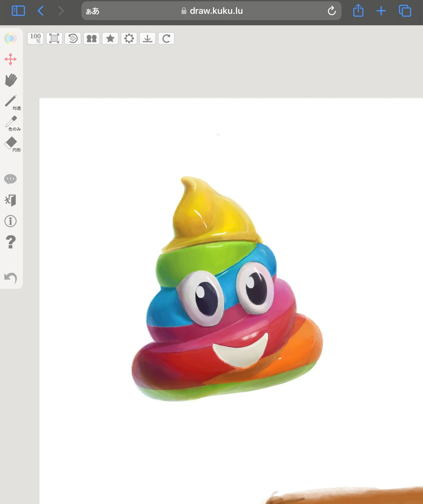Toggle the Safari sidebar
The image size is (423, 504).
point(18,11)
